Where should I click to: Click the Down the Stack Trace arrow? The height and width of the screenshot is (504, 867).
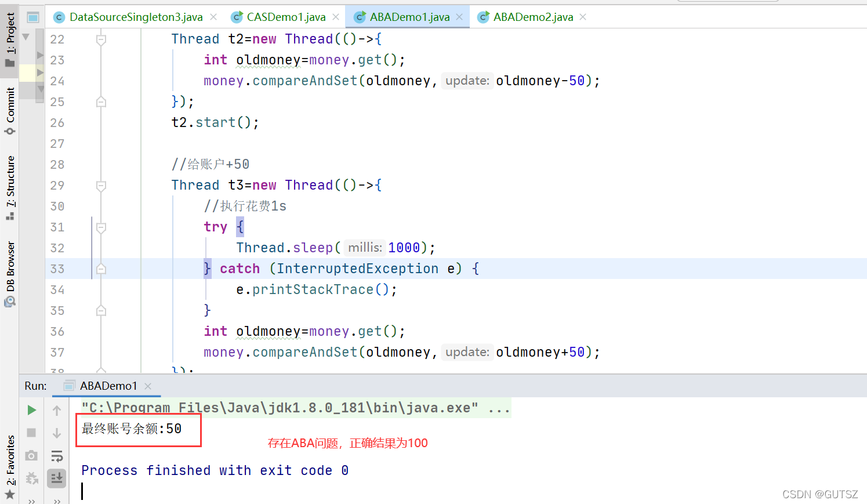click(57, 433)
